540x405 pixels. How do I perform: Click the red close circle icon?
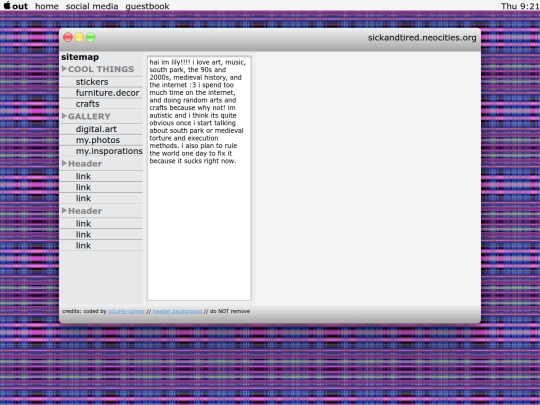68,37
